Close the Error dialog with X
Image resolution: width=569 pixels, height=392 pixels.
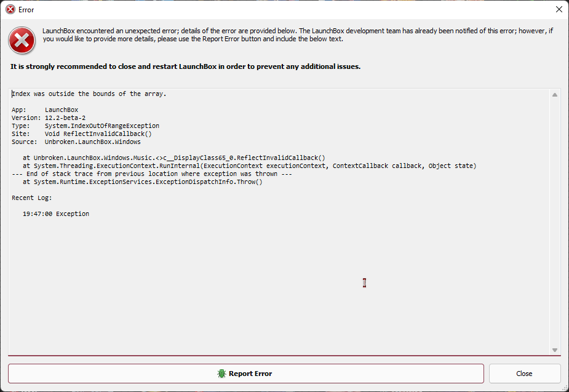point(559,9)
